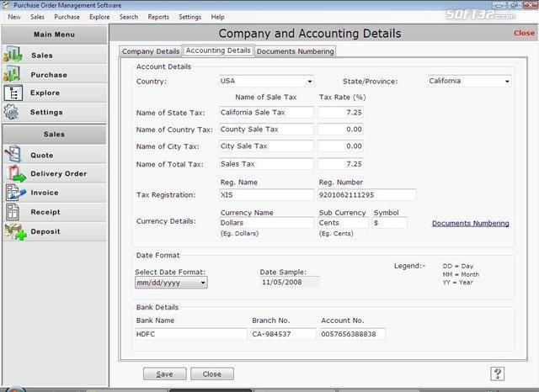Image resolution: width=539 pixels, height=392 pixels.
Task: Open the Reports menu
Action: click(158, 17)
